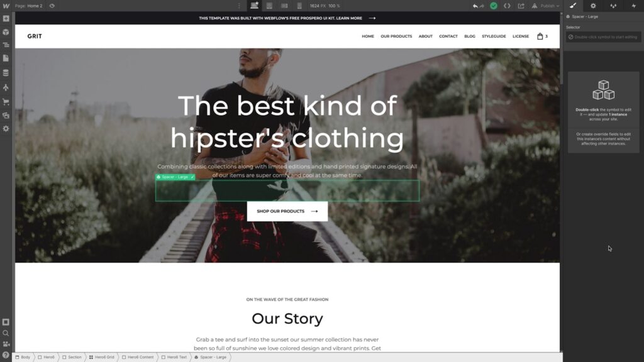Open the Navigator panel

point(6,45)
